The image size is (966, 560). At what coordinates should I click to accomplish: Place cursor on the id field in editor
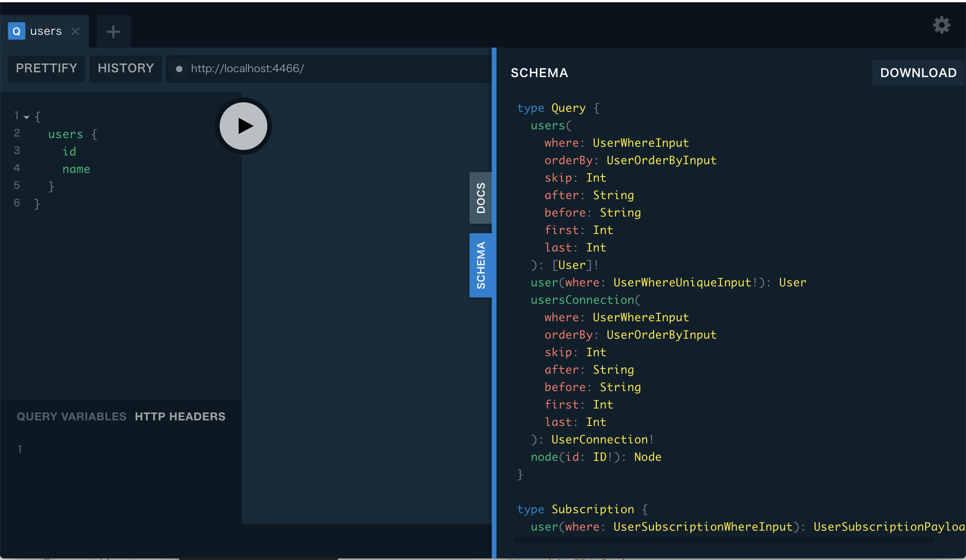70,151
